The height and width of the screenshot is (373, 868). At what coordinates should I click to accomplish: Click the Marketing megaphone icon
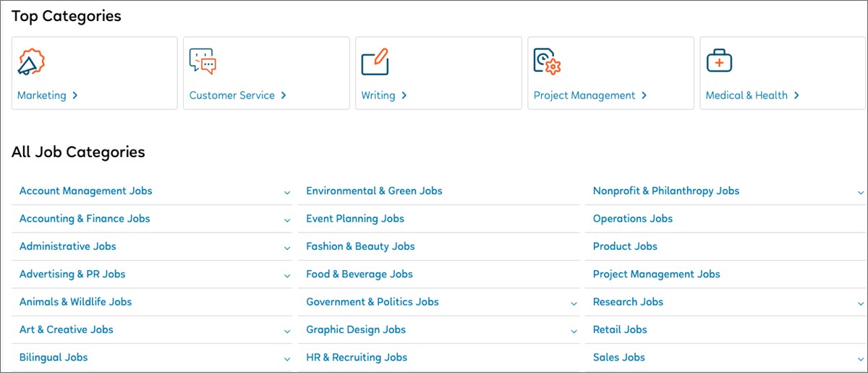[x=31, y=62]
